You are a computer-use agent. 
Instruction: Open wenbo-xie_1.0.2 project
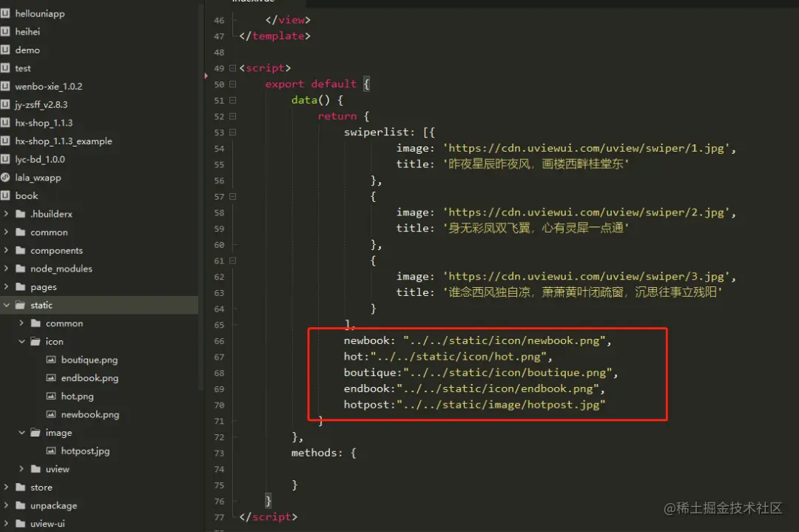[48, 87]
